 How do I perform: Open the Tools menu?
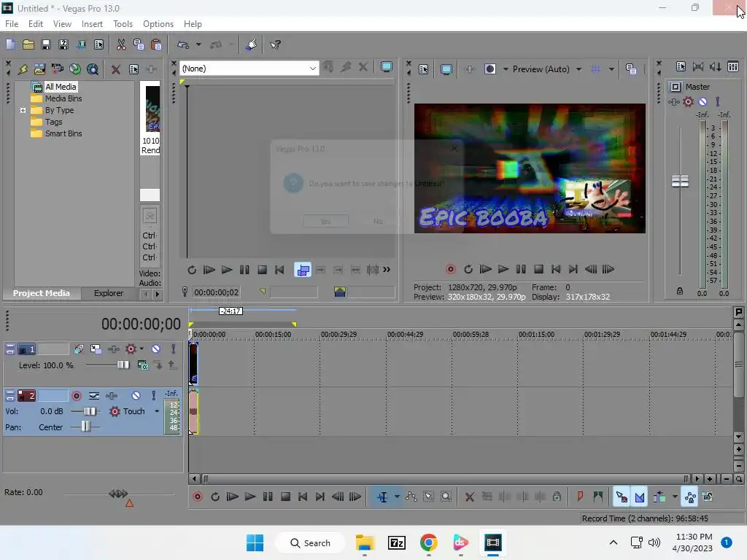(123, 24)
